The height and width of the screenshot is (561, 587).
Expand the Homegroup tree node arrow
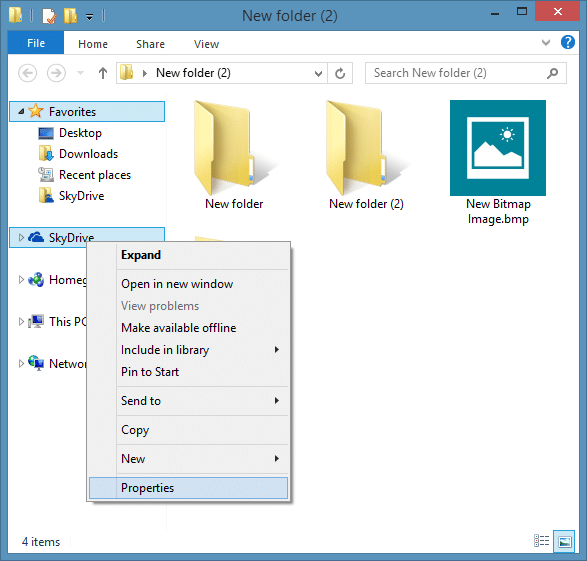point(21,280)
